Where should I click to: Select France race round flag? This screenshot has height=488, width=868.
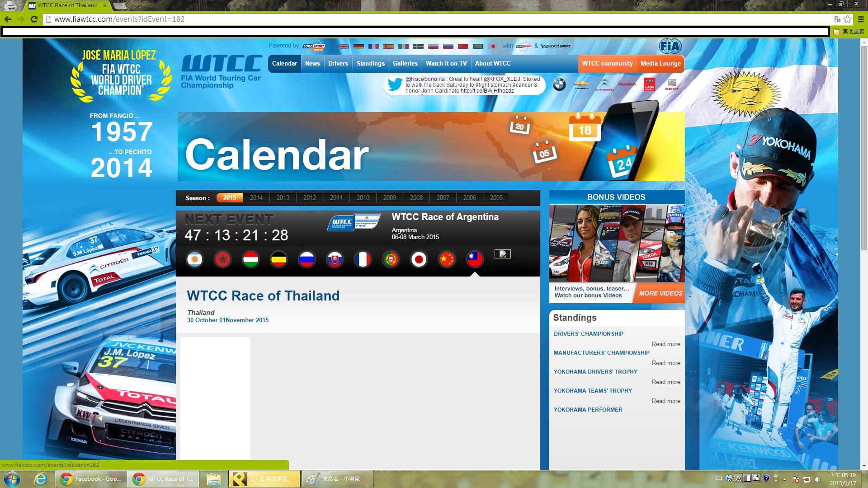[x=363, y=259]
